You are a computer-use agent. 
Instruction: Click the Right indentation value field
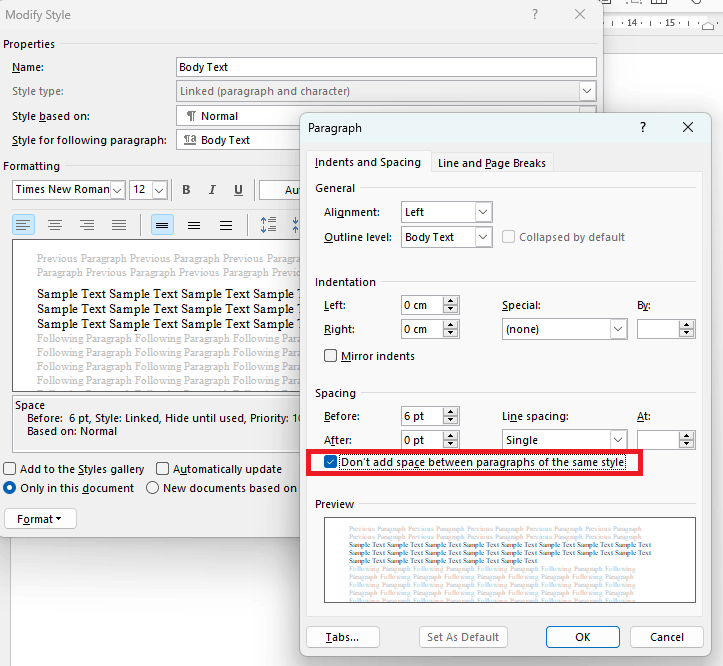(422, 329)
